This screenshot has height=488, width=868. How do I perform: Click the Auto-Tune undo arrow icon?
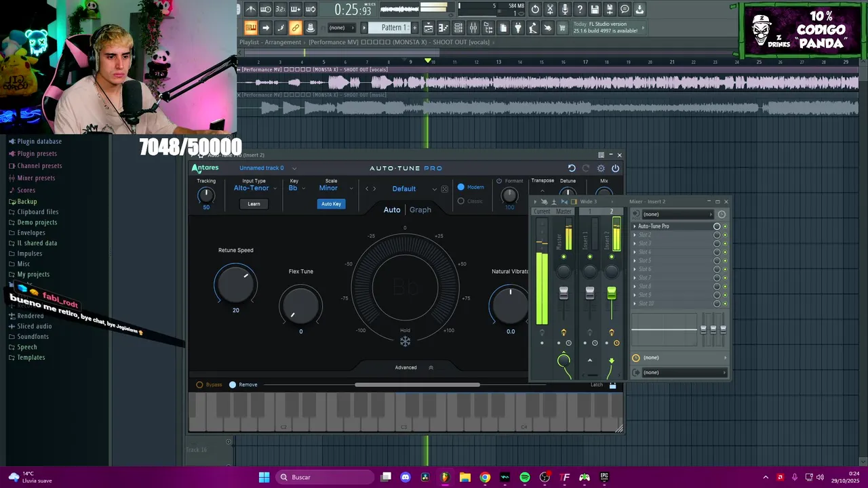click(x=572, y=168)
